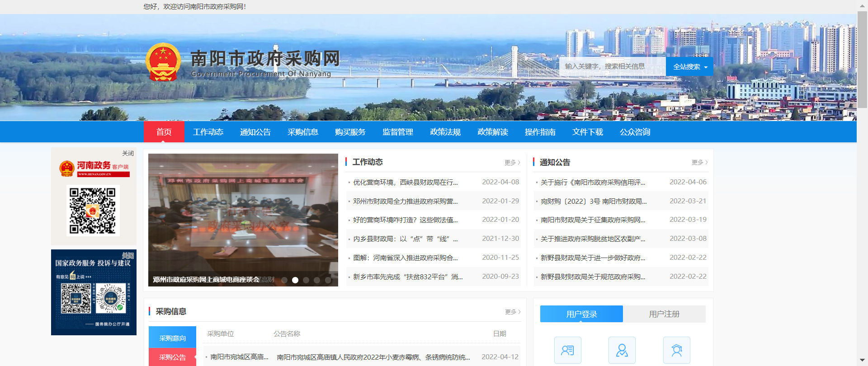The width and height of the screenshot is (868, 366).
Task: Click the Henan government QR code image
Action: [93, 211]
